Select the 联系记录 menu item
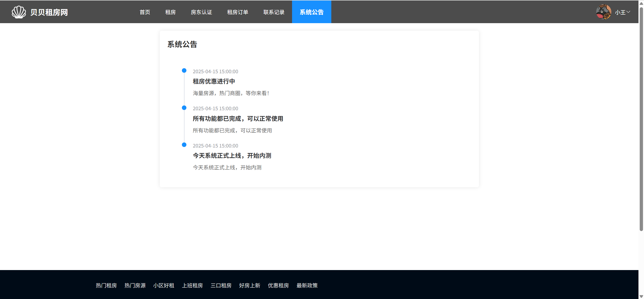The height and width of the screenshot is (299, 644). pos(274,12)
